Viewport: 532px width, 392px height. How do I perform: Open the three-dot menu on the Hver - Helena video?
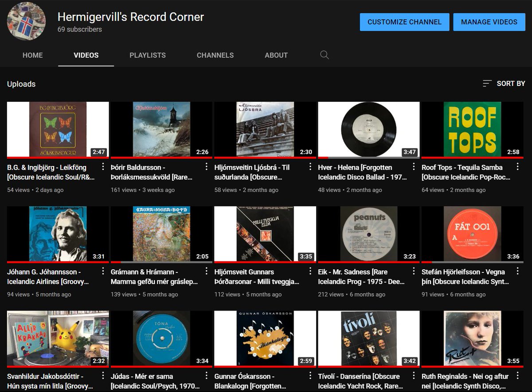tap(414, 167)
